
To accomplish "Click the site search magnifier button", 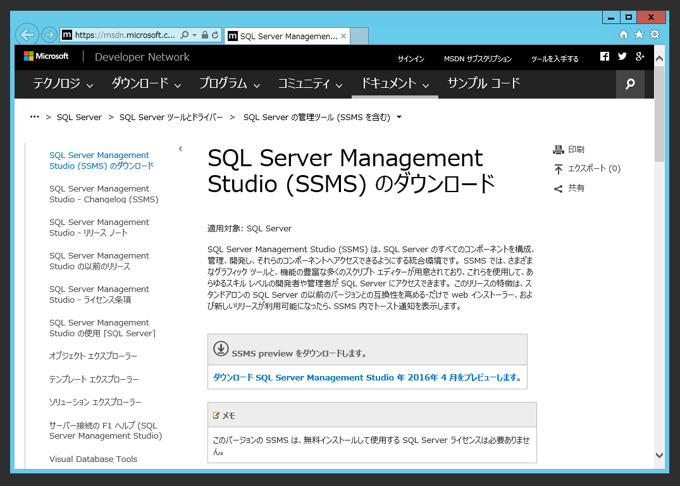I will point(630,84).
